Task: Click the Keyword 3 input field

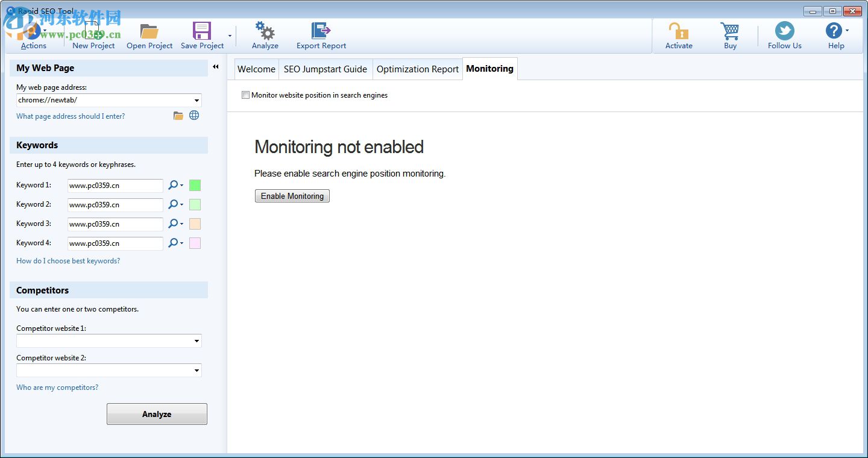Action: [x=115, y=224]
